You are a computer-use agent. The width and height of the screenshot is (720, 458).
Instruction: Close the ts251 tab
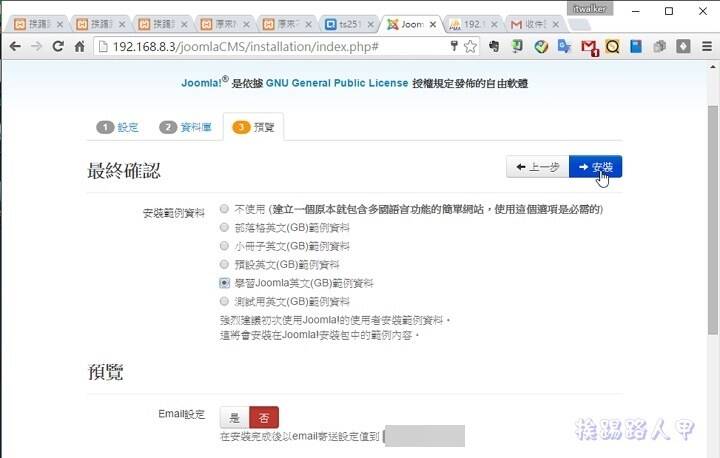point(370,24)
